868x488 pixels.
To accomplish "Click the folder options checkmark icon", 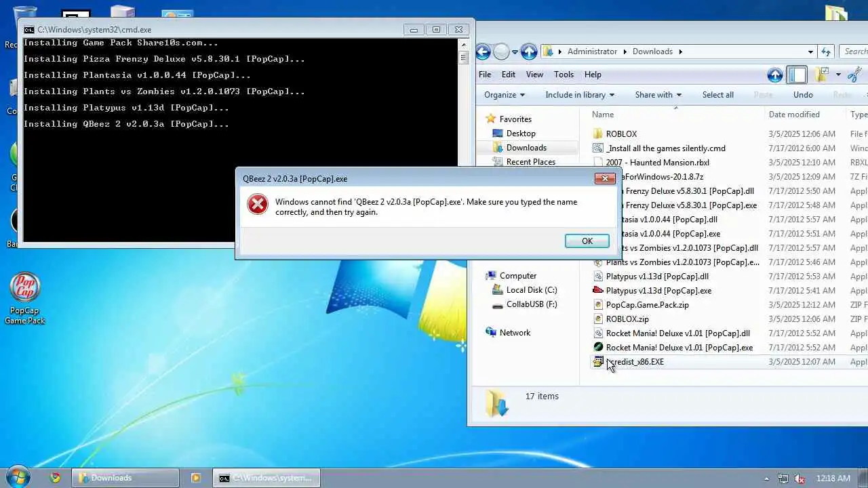I will 823,75.
